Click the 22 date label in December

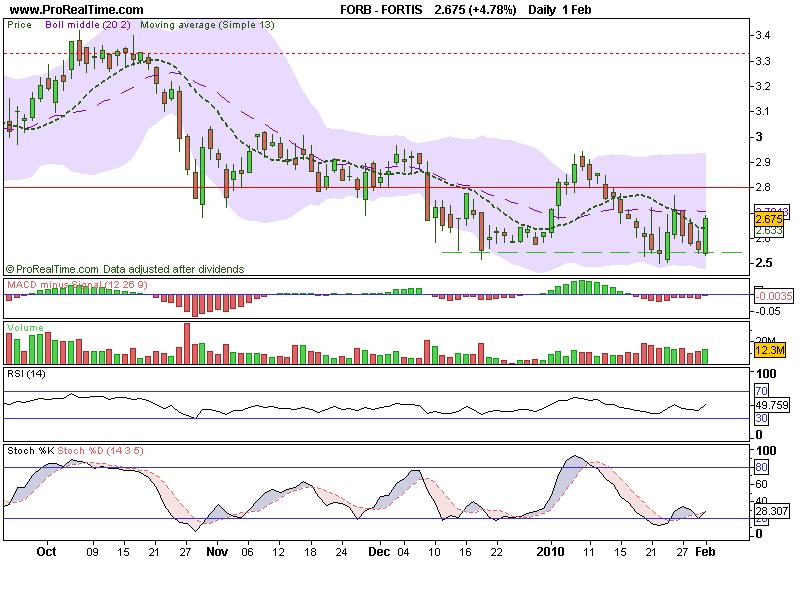tap(496, 552)
